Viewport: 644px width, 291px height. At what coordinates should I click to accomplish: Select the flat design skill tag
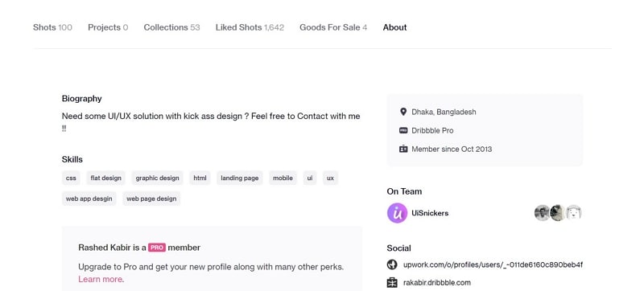(x=106, y=178)
